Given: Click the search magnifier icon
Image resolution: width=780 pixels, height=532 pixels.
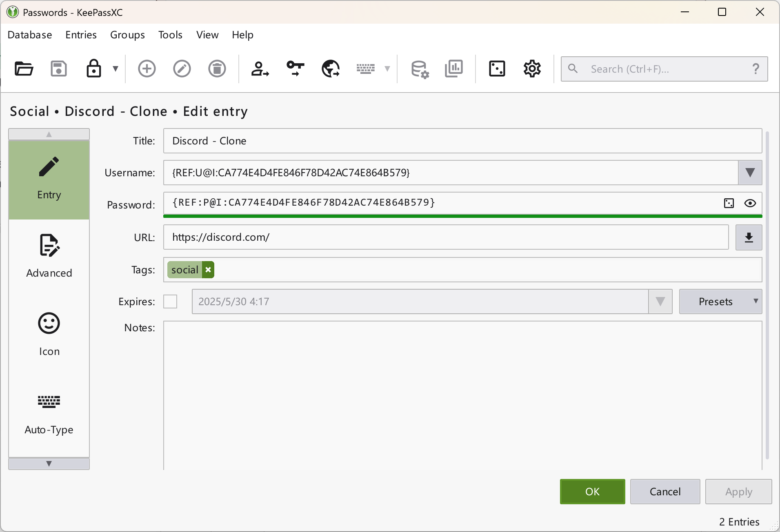Looking at the screenshot, I should coord(573,69).
